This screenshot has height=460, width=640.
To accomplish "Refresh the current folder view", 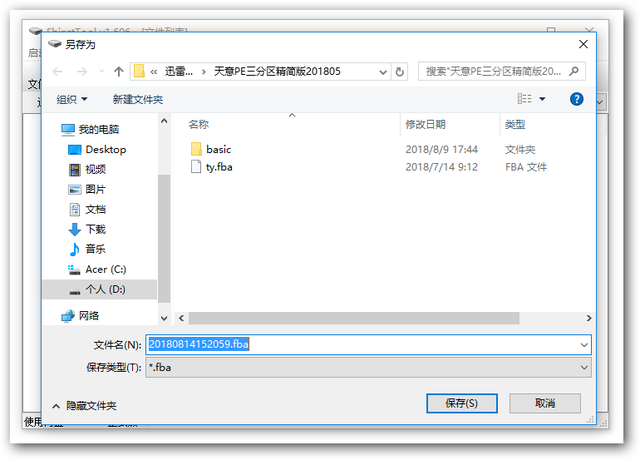I will (400, 72).
